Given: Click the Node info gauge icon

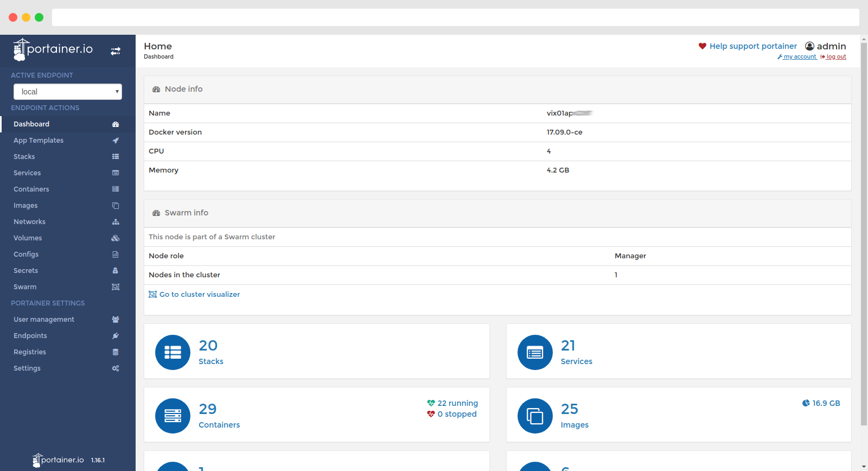Looking at the screenshot, I should point(156,90).
